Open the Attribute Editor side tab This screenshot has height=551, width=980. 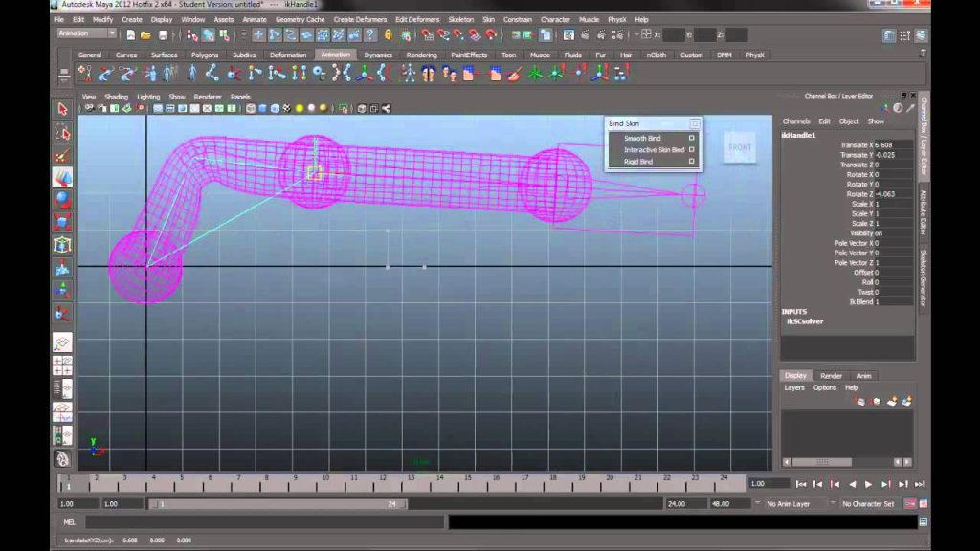pos(924,213)
